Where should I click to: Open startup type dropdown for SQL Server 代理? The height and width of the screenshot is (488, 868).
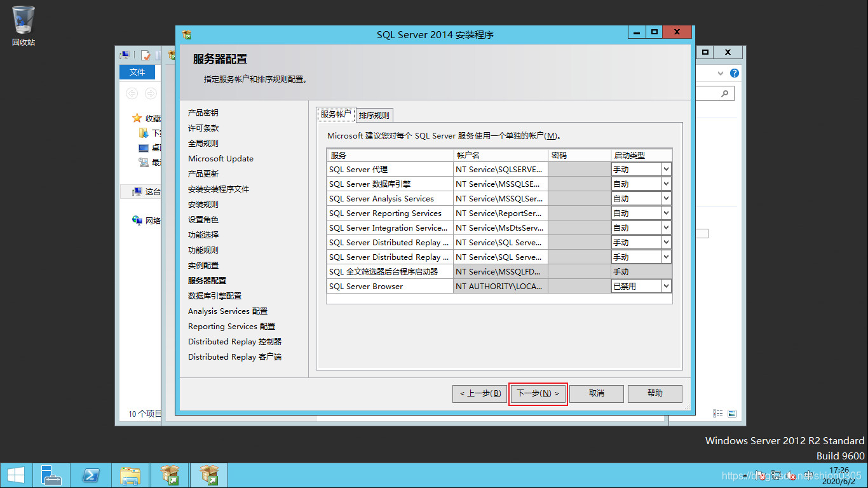tap(666, 169)
